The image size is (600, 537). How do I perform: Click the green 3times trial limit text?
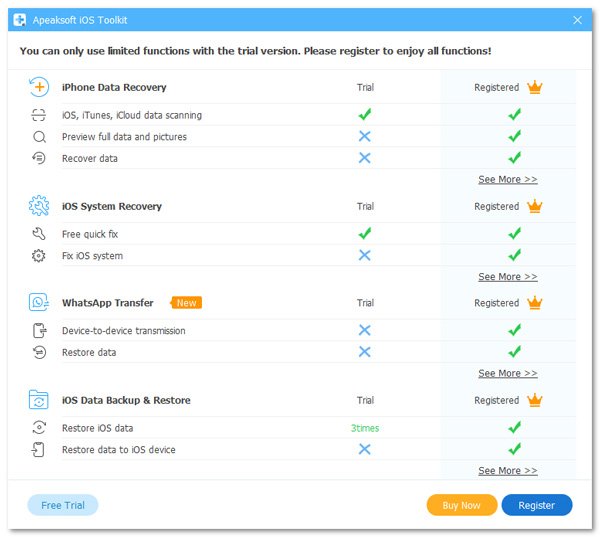click(365, 428)
